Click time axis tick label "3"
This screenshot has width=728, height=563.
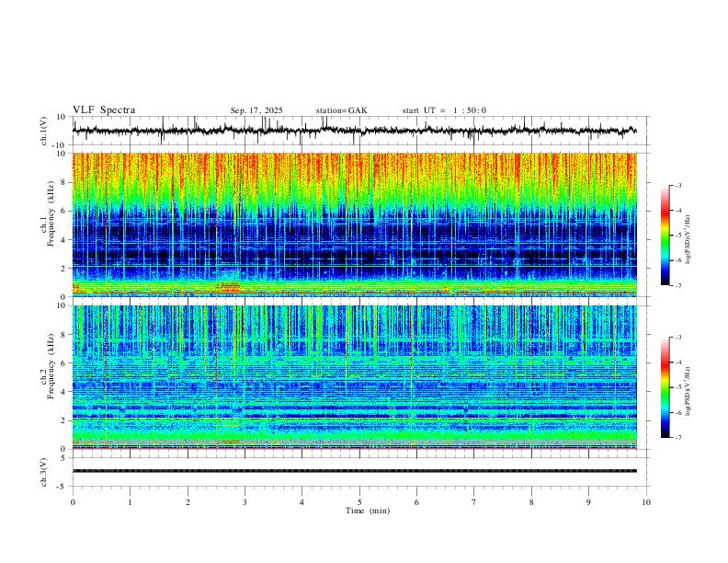245,502
